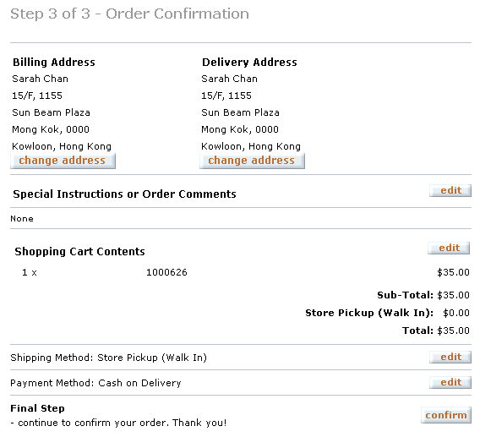Viewport: 480px width, 448px height.
Task: Confirm the order
Action: pos(446,415)
